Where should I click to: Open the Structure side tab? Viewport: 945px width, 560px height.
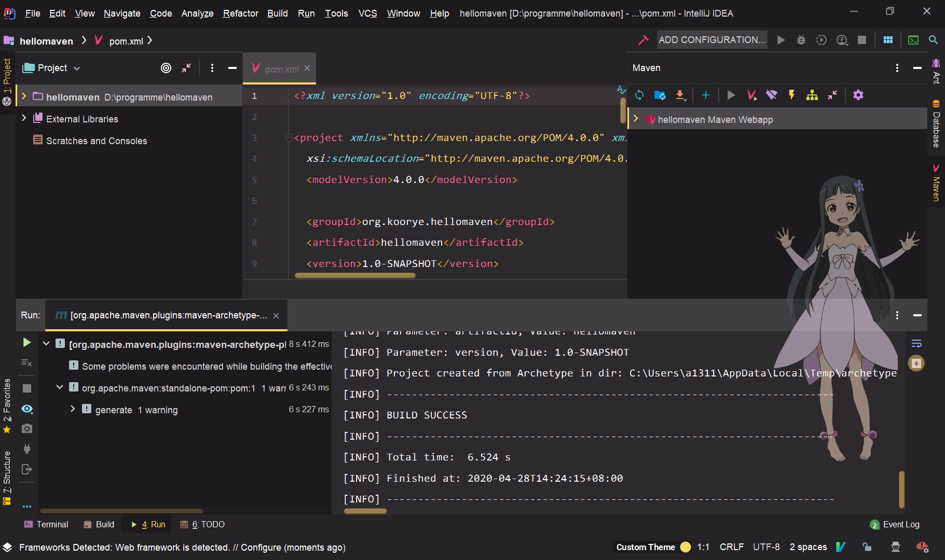(x=7, y=478)
